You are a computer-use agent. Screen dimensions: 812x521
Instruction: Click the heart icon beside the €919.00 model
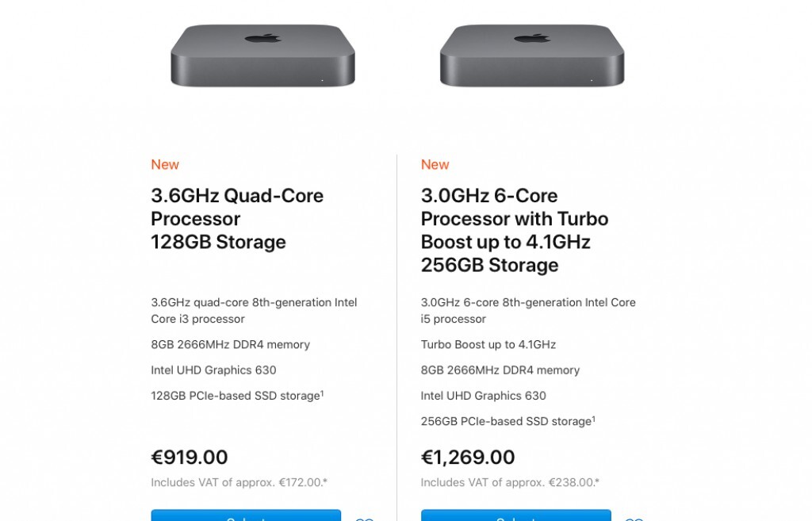[x=365, y=519]
